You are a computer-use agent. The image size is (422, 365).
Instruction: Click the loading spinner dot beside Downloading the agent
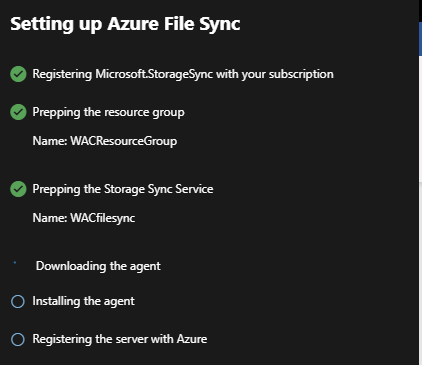pyautogui.click(x=15, y=263)
